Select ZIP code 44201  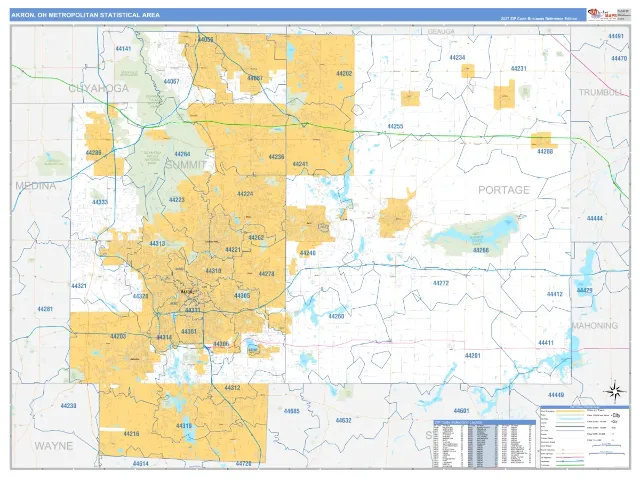(472, 356)
